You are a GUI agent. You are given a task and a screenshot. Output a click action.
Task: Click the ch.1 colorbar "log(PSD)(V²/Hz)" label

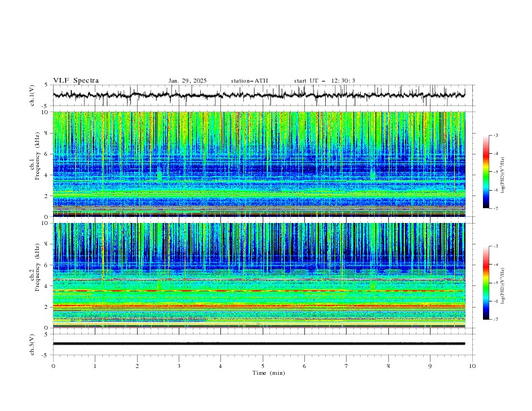click(x=502, y=175)
